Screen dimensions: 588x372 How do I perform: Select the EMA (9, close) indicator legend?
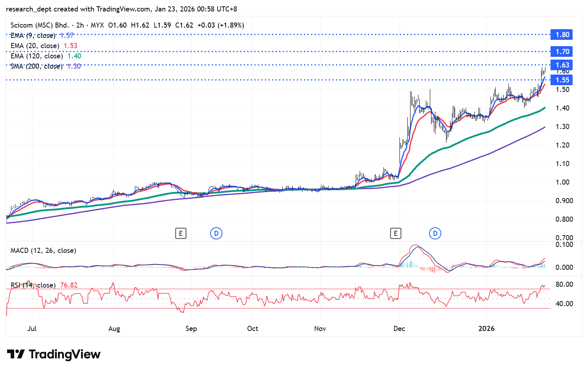tap(33, 36)
